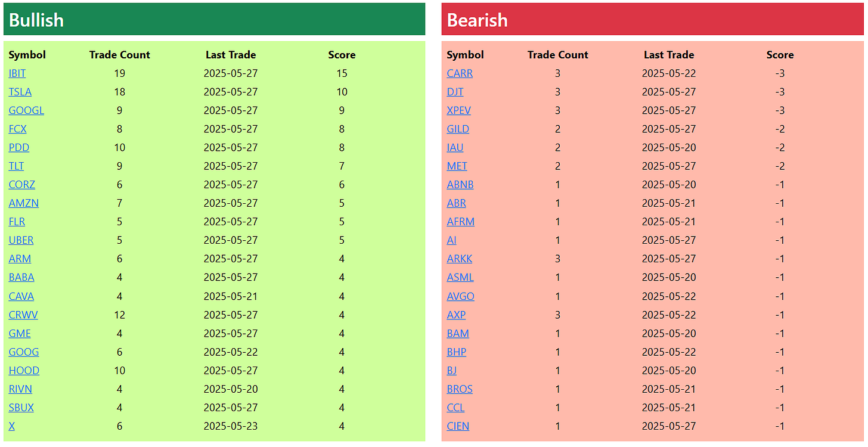Screen dimensions: 868x447
Task: Open the BAM symbol link
Action: [x=458, y=333]
